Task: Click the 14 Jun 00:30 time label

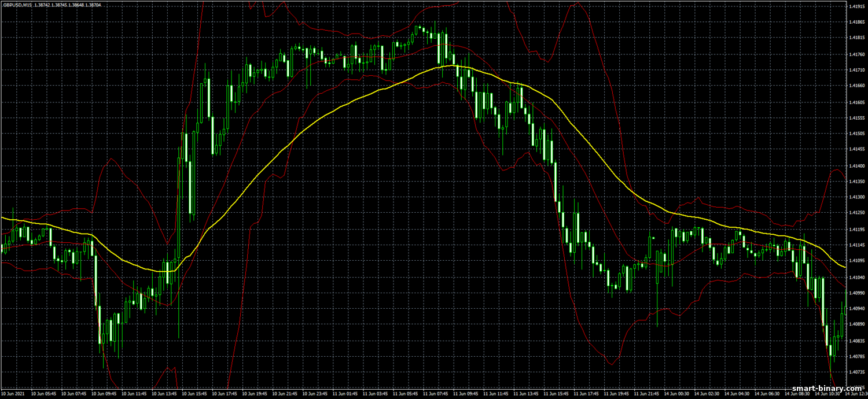Action: click(x=676, y=394)
